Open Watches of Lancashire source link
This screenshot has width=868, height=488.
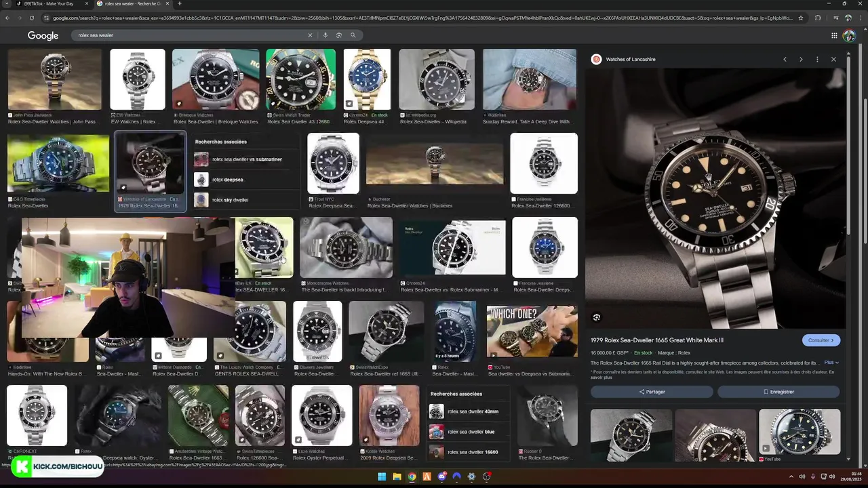(x=631, y=59)
